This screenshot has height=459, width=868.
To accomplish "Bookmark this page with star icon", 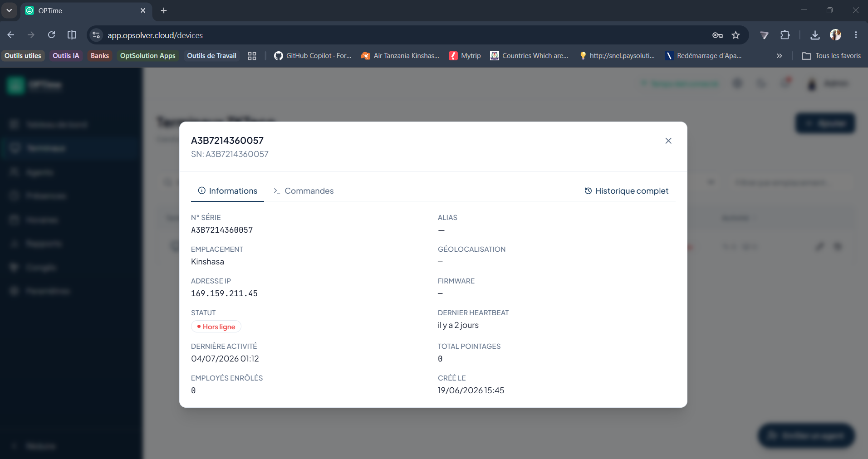I will (736, 35).
